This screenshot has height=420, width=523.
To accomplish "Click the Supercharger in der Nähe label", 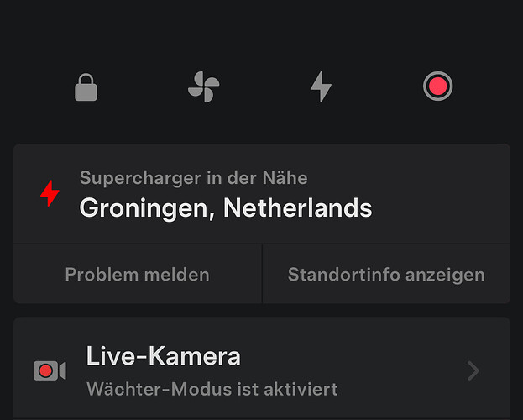I will [193, 177].
